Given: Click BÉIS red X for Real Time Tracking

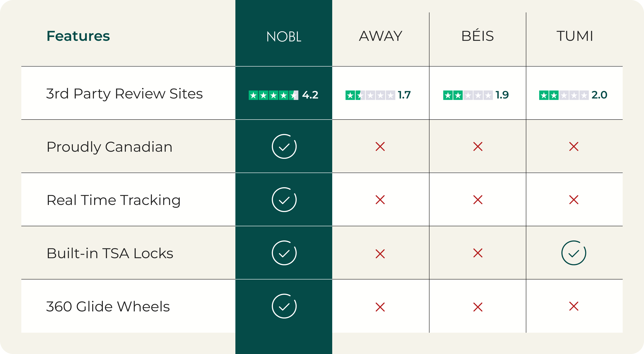Looking at the screenshot, I should tap(478, 200).
